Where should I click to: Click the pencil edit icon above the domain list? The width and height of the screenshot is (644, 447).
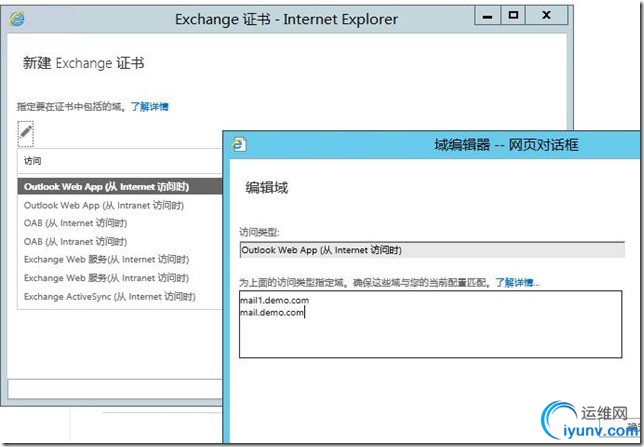pos(25,134)
